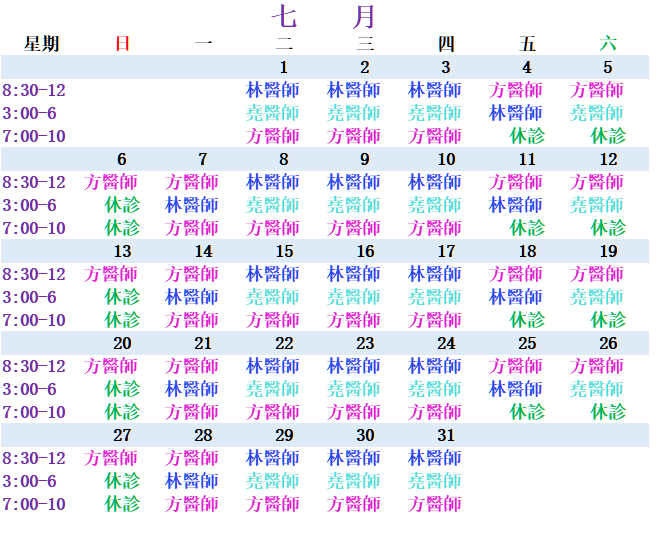This screenshot has height=540, width=658.
Task: Select 林醫師 afternoon slot on July 7
Action: coord(191,205)
